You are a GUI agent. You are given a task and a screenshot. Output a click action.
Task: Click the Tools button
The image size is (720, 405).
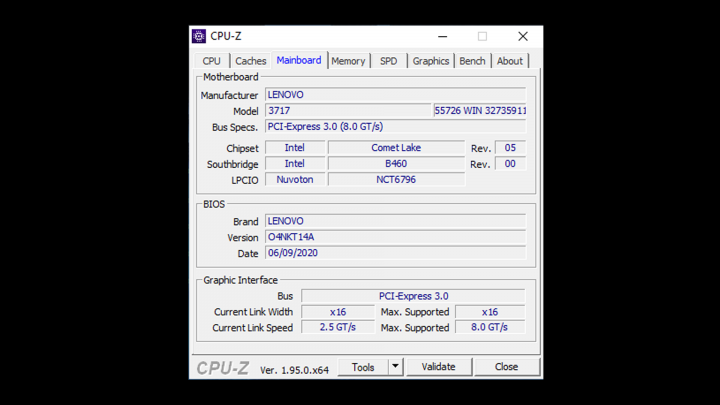362,367
